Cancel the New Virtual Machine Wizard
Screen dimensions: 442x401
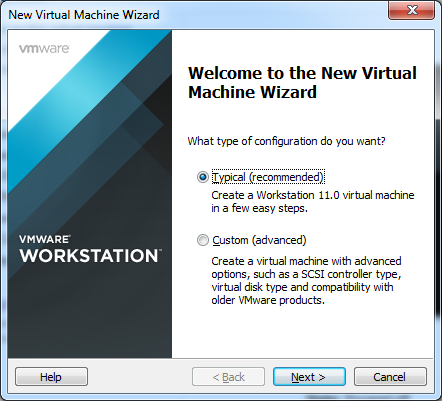pyautogui.click(x=390, y=377)
